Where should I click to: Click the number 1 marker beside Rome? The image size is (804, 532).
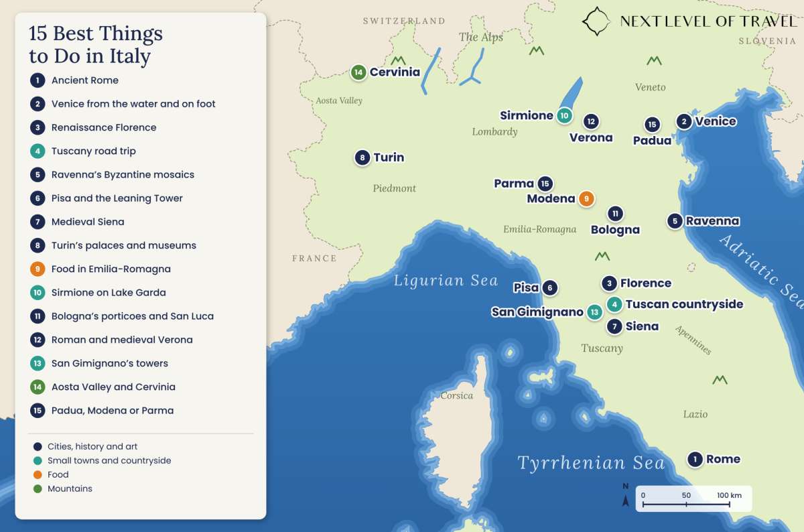coord(695,459)
